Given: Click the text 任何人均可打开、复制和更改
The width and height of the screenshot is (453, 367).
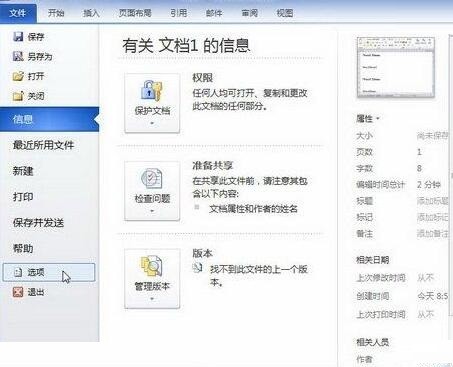Looking at the screenshot, I should (250, 93).
